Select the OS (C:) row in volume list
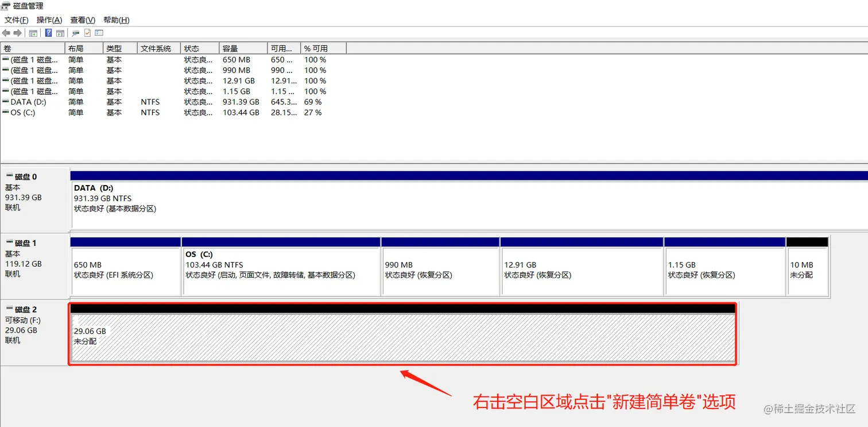Image resolution: width=868 pixels, height=427 pixels. pyautogui.click(x=173, y=112)
